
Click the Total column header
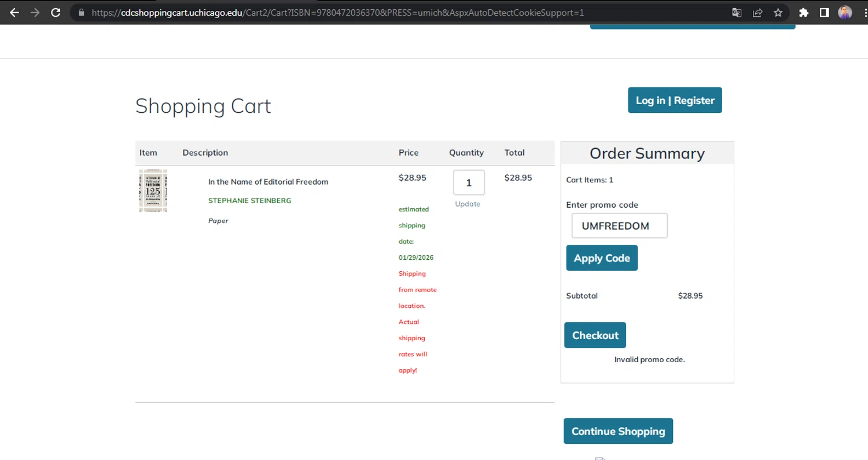[x=514, y=153]
